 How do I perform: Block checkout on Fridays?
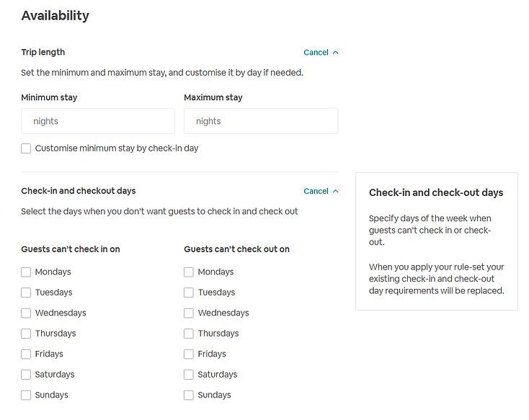click(189, 354)
